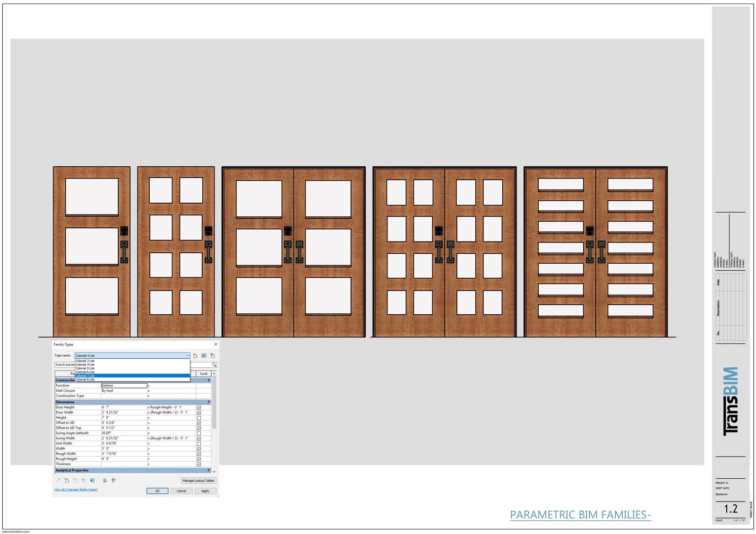Click the New Parameter icon in bottom toolbar

coord(67,481)
